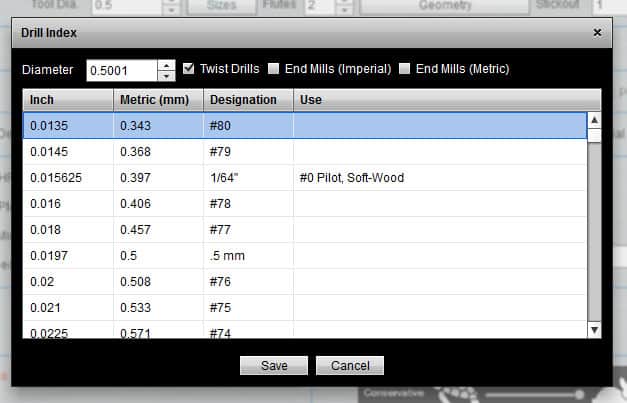Sort by the Metric (mm) column header
Screen dimensions: 627x403
[158, 100]
